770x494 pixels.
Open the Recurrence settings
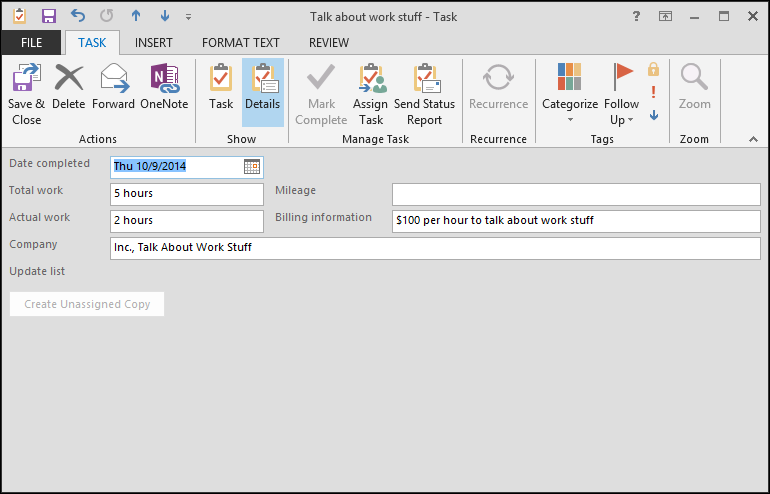coord(498,78)
